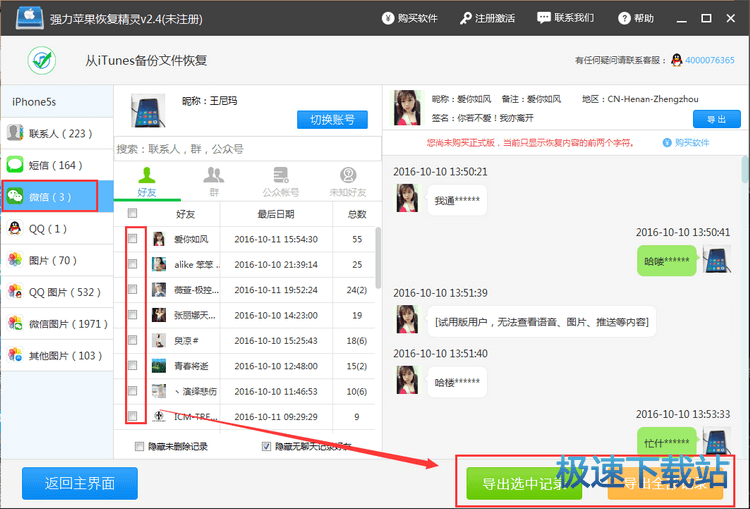Switch to the 公众帐号 tab
This screenshot has width=750, height=509.
(280, 181)
